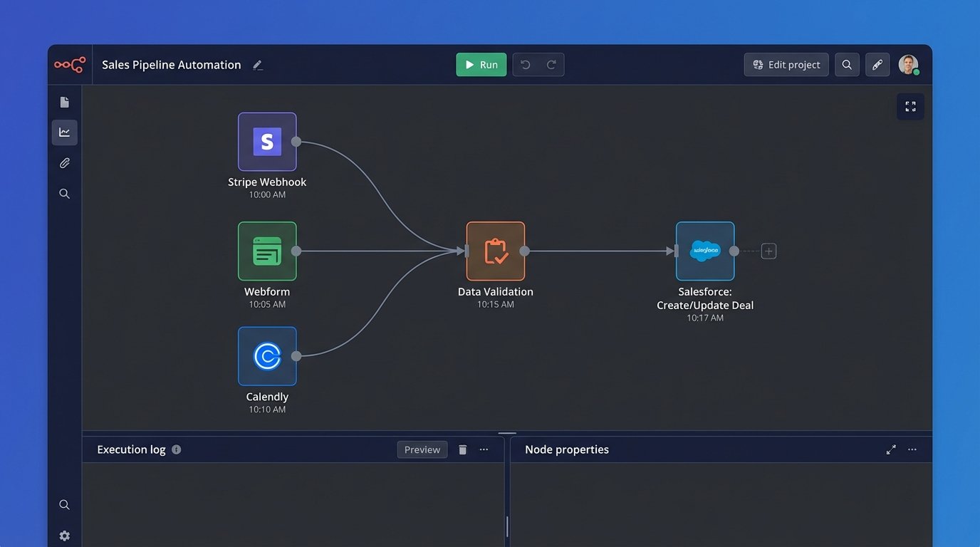The height and width of the screenshot is (547, 980).
Task: Select the Webform node
Action: pos(267,251)
